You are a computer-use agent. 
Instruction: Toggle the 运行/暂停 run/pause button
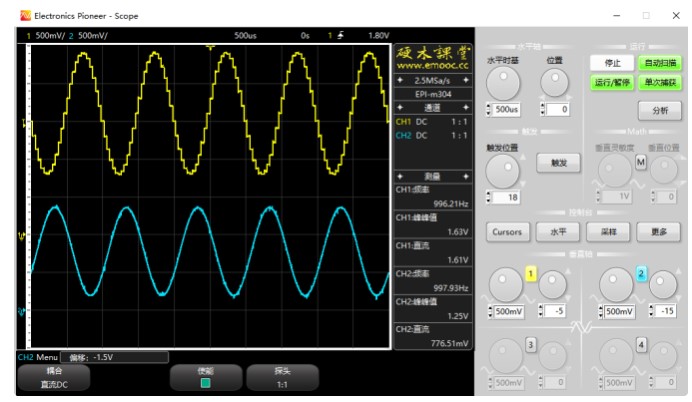612,83
